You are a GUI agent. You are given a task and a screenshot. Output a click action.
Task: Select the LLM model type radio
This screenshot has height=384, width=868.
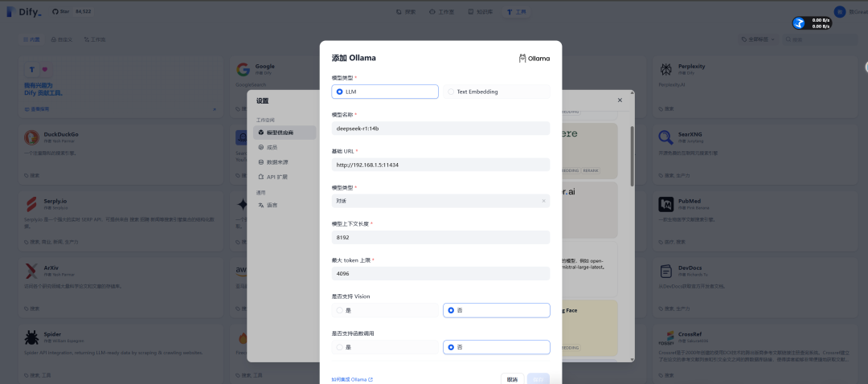(x=385, y=92)
